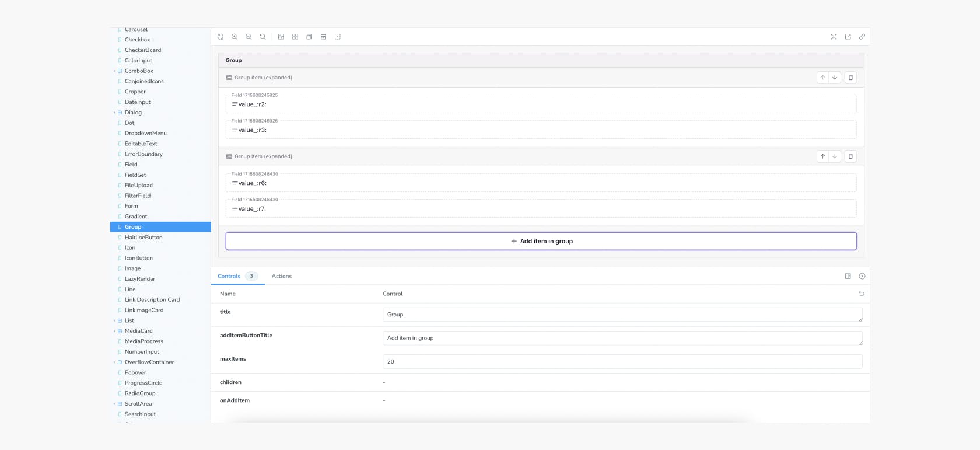This screenshot has height=450, width=980.
Task: Open the viewport size icon
Action: [309, 37]
